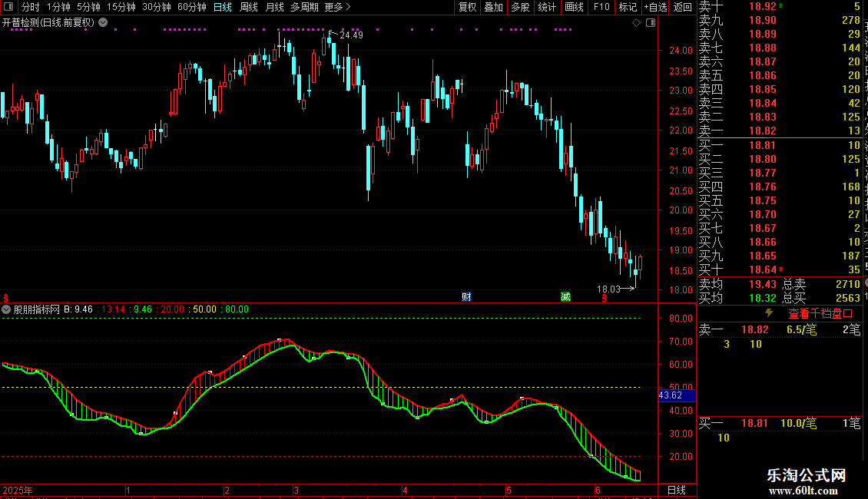Switch to the 月线 monthly chart
The height and width of the screenshot is (499, 868).
pos(274,7)
